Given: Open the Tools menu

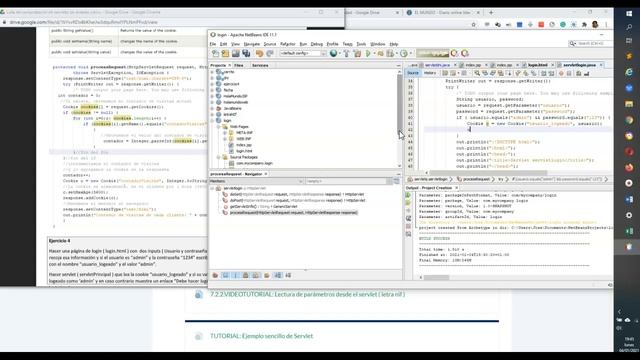Looking at the screenshot, I should (361, 44).
